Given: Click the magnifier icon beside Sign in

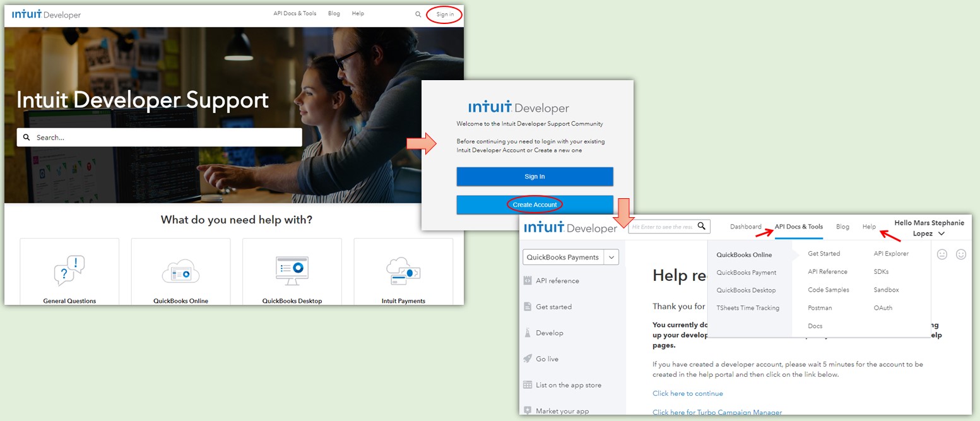Looking at the screenshot, I should [x=418, y=14].
